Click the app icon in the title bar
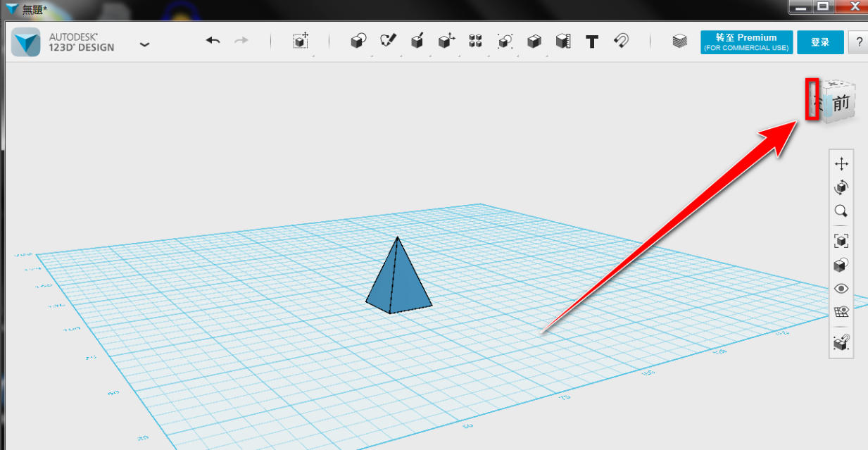Viewport: 868px width, 450px height. coord(12,8)
